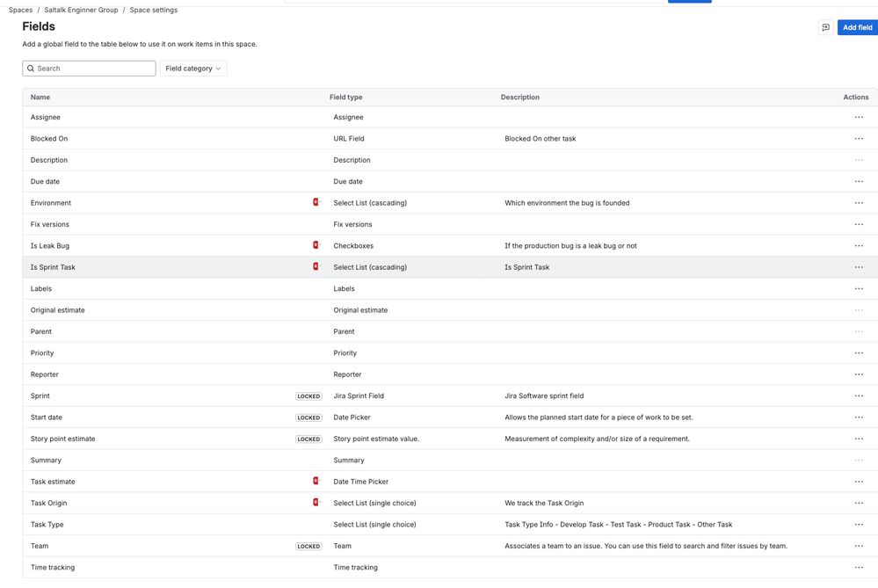Open actions menu for Blocked On row

tap(859, 138)
